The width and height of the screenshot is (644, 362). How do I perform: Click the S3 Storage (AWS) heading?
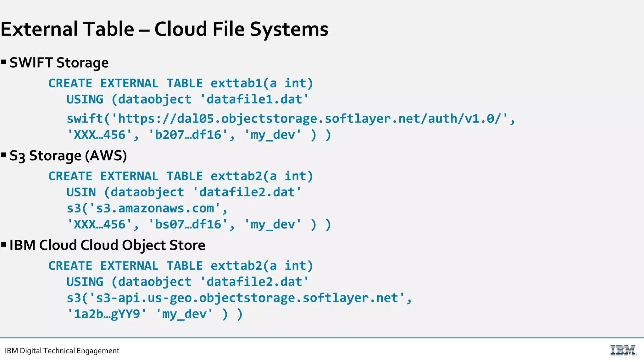[x=68, y=156]
